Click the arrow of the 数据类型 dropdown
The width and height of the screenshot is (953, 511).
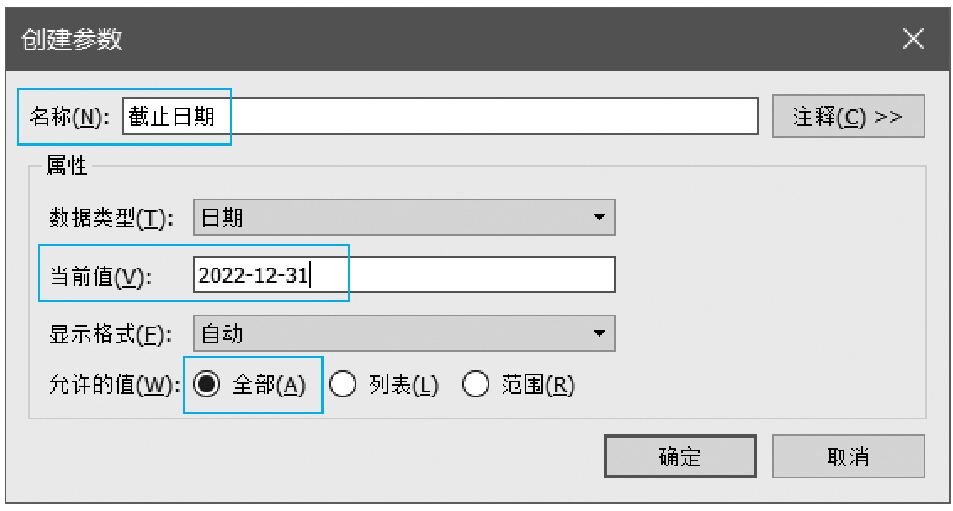click(x=598, y=217)
